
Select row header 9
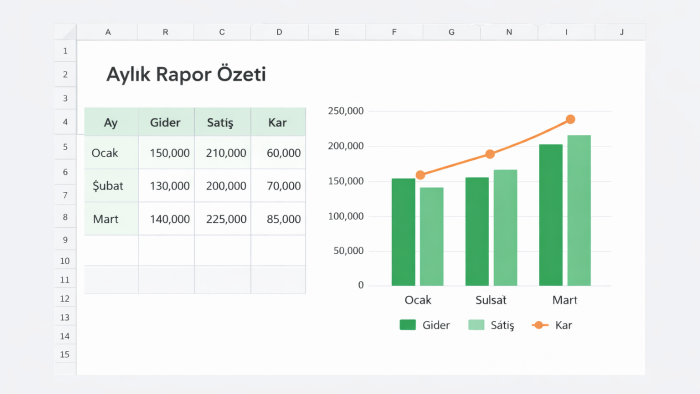(x=65, y=240)
